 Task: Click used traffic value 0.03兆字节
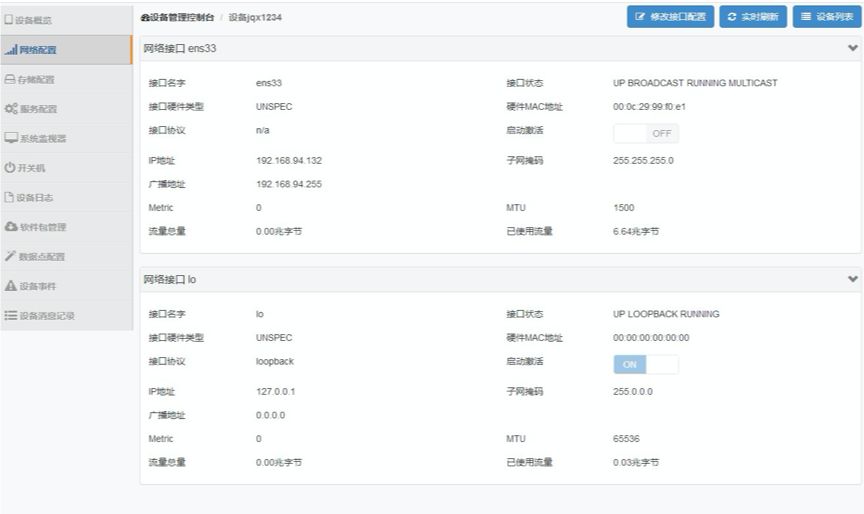(x=635, y=462)
